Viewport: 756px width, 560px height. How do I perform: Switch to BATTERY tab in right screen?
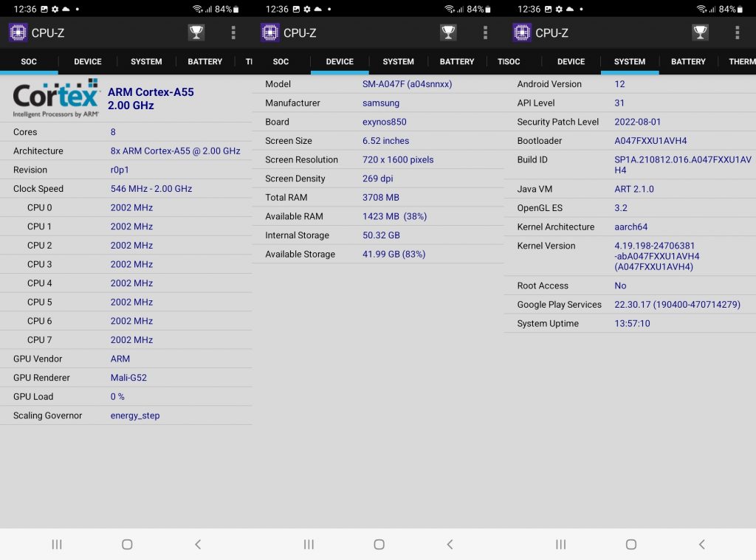click(x=688, y=62)
